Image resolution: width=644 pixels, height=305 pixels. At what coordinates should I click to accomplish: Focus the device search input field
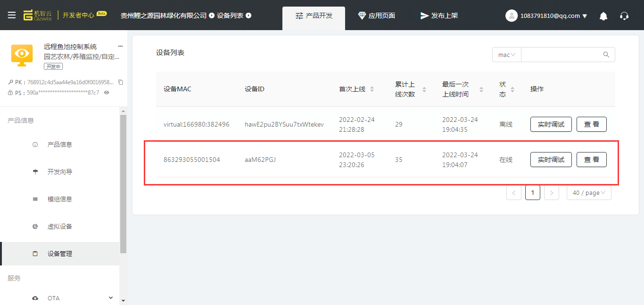point(561,55)
